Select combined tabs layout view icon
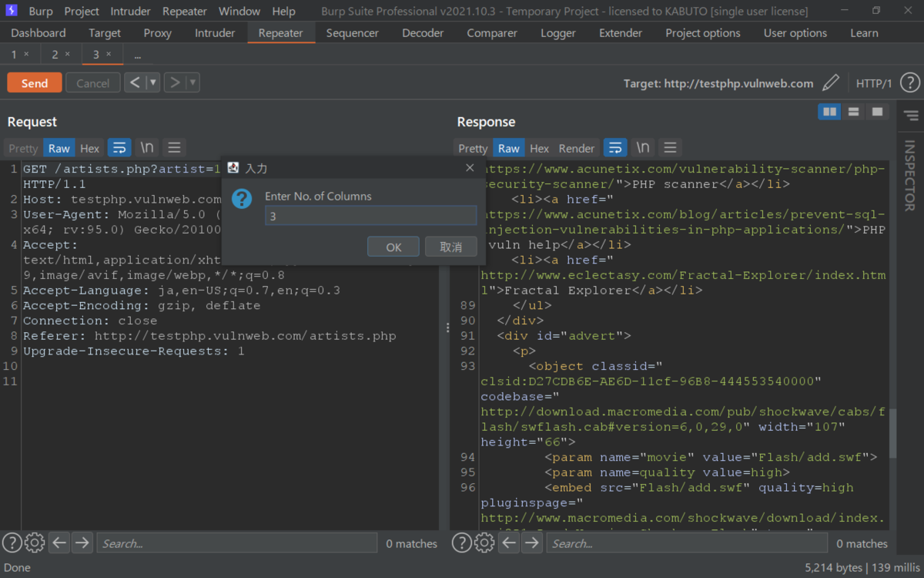The image size is (924, 578). [x=876, y=112]
